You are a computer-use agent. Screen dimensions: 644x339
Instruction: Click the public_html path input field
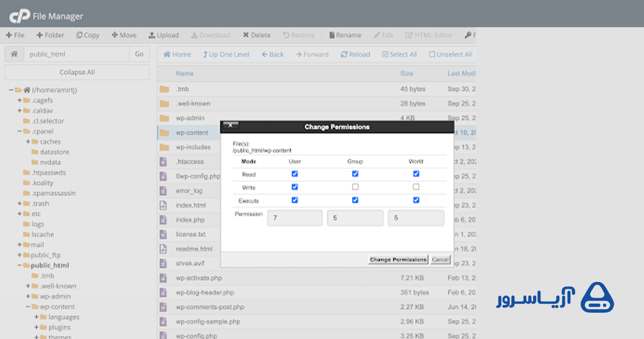coord(76,54)
